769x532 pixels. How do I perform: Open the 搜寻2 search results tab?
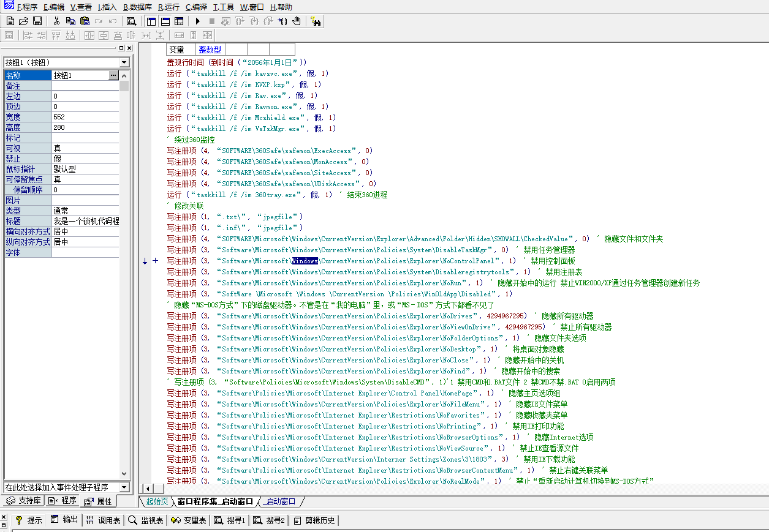(x=268, y=520)
